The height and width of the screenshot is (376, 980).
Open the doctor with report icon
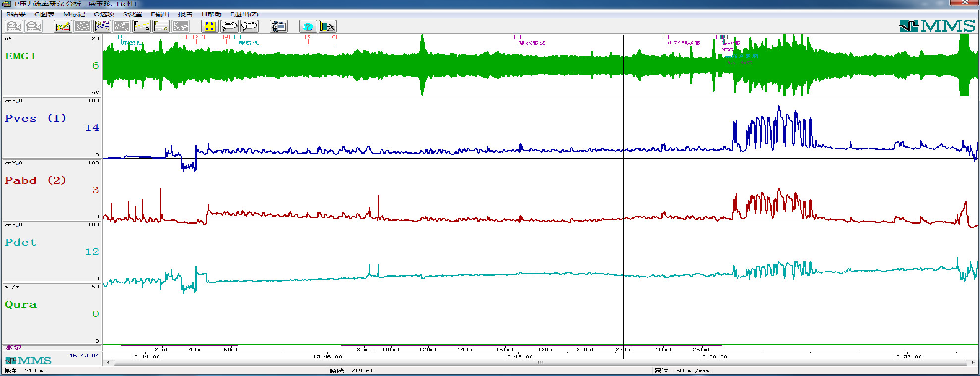tap(278, 26)
